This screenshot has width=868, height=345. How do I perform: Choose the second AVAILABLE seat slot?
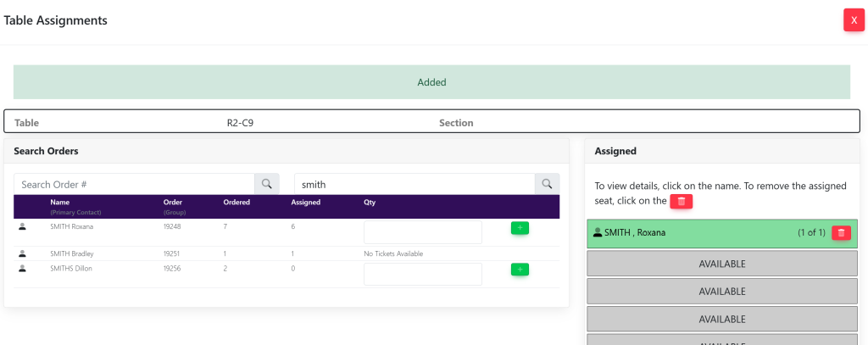(x=721, y=292)
